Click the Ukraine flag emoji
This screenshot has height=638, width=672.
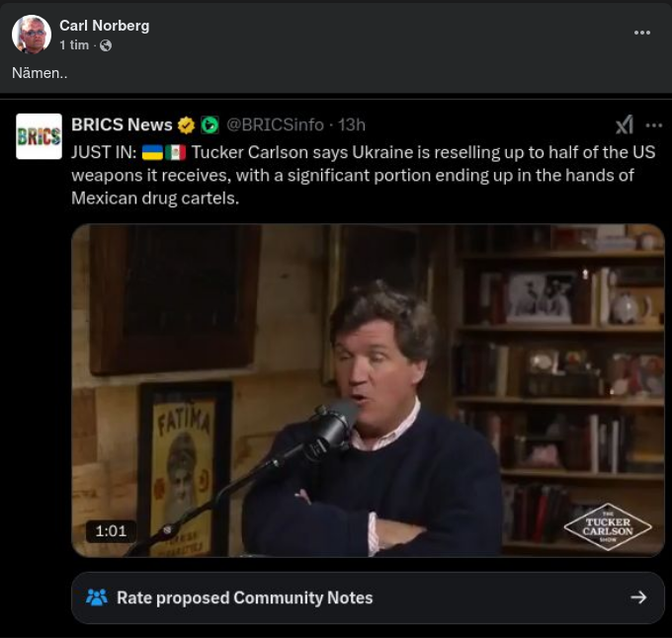tap(152, 152)
